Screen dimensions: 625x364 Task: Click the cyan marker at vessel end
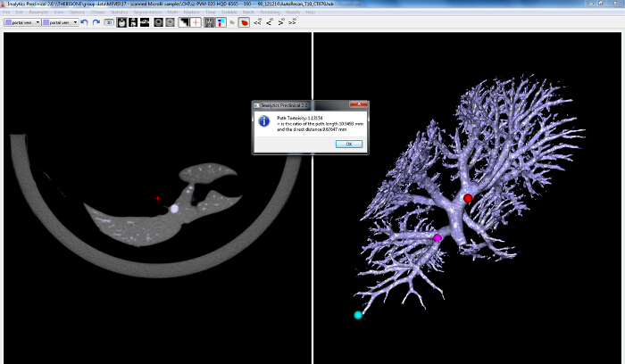coord(358,315)
